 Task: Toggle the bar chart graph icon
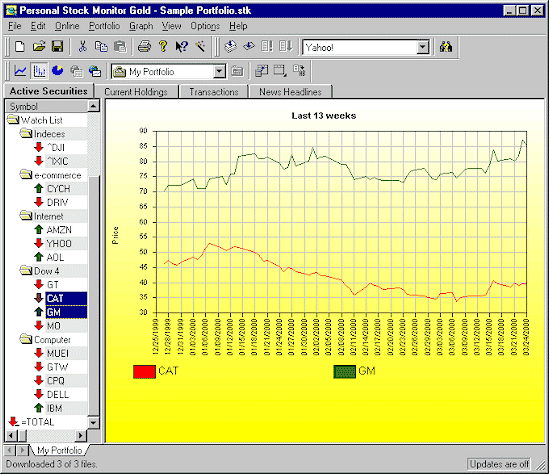pyautogui.click(x=39, y=71)
